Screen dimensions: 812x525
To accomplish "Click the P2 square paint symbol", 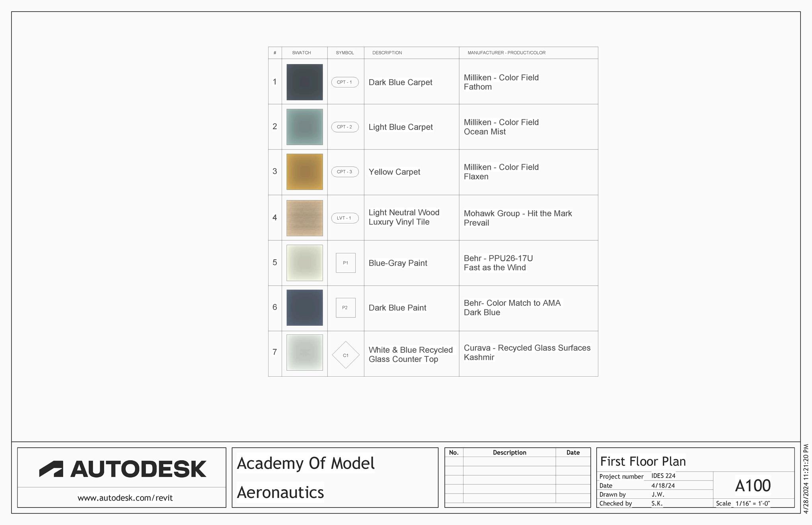I will click(x=345, y=308).
